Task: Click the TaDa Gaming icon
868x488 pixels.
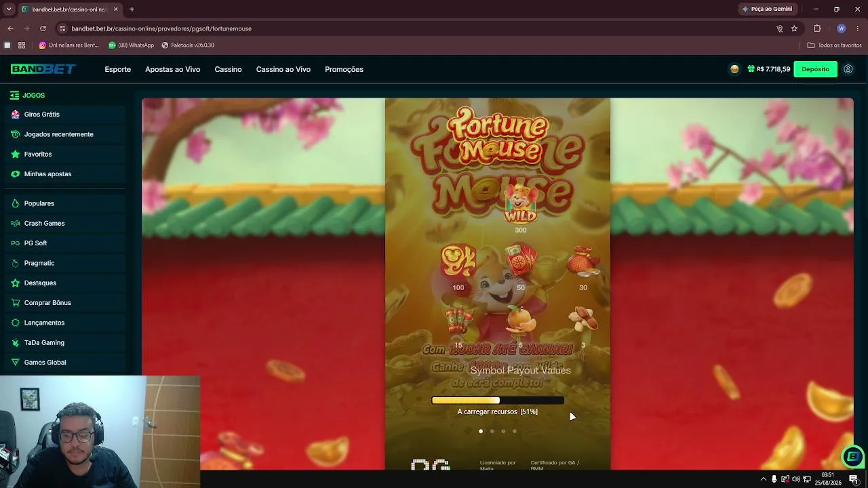Action: 16,342
